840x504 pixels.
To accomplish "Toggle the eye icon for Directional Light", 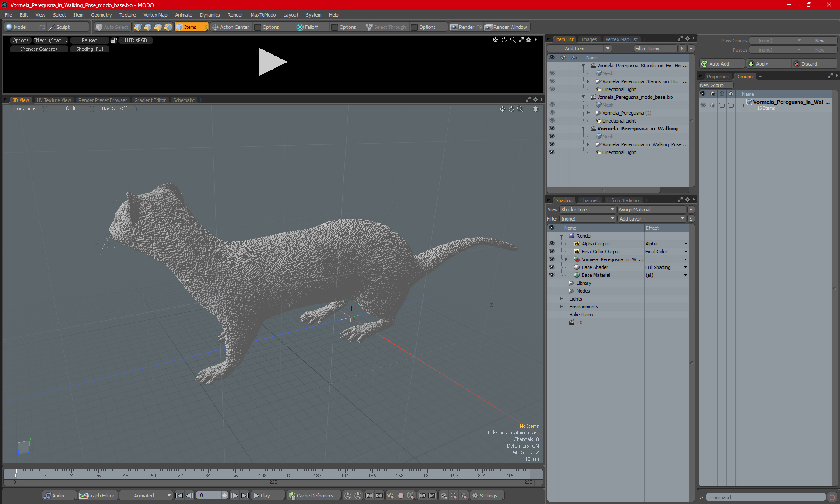I will tap(552, 152).
